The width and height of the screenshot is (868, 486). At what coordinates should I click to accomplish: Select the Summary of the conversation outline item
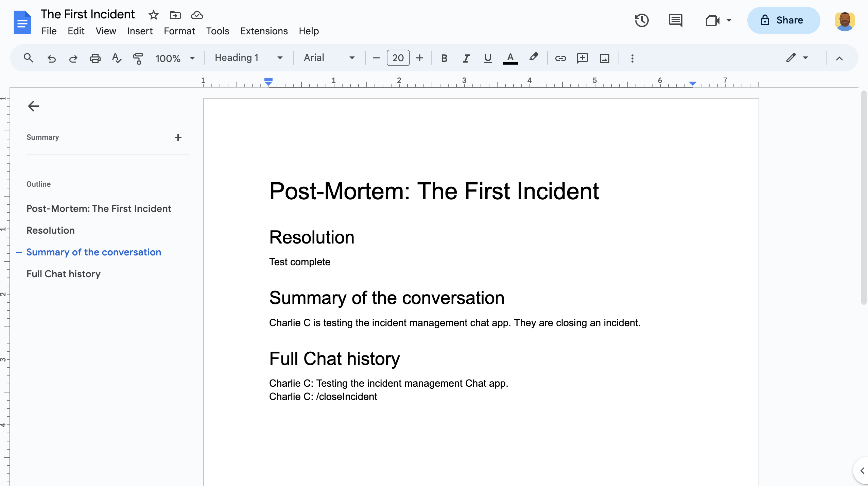(93, 252)
